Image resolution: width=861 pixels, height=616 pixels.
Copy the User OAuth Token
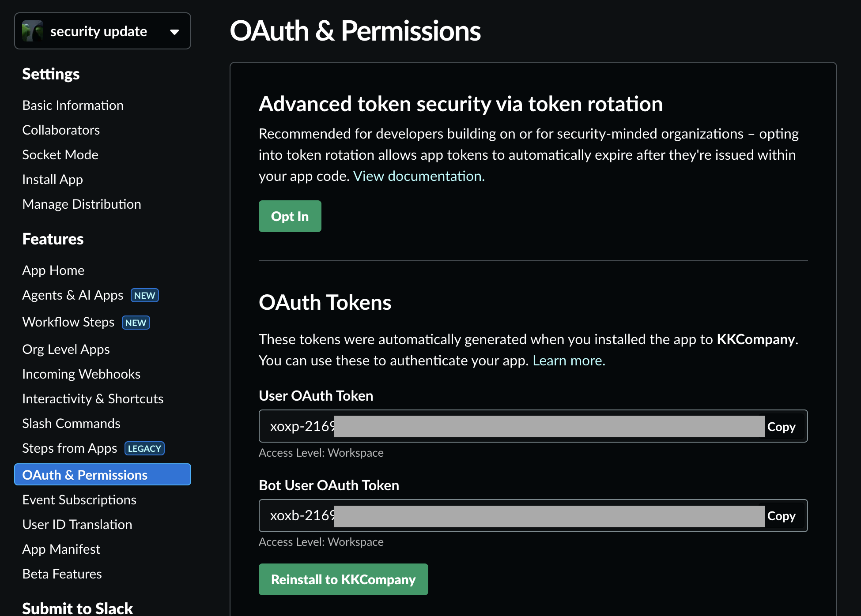(781, 427)
